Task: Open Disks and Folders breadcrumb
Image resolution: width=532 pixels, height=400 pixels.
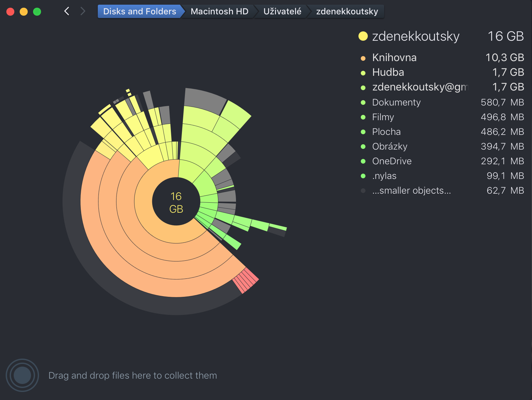Action: [140, 11]
